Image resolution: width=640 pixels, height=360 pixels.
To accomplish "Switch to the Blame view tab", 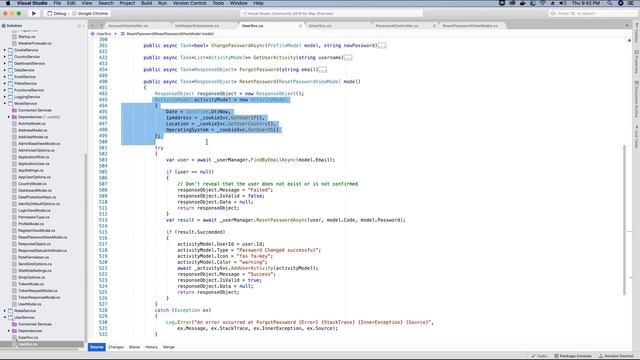I will point(134,347).
